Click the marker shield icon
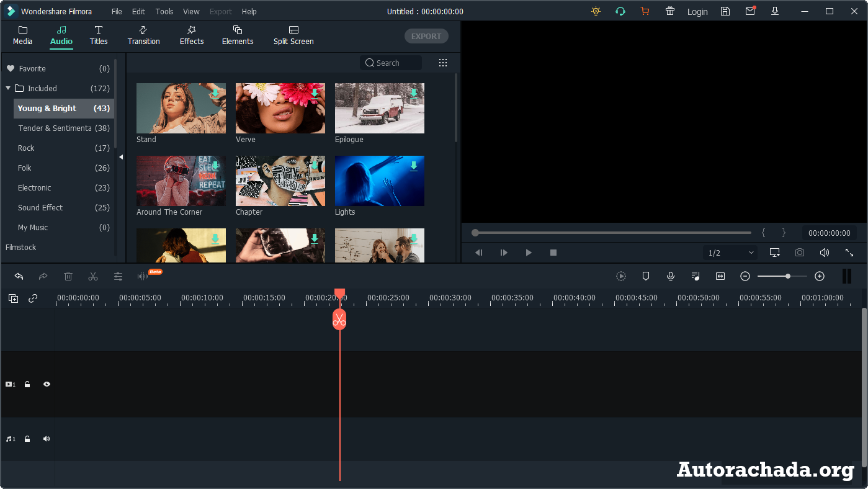Viewport: 868px width, 489px height. [x=646, y=276]
